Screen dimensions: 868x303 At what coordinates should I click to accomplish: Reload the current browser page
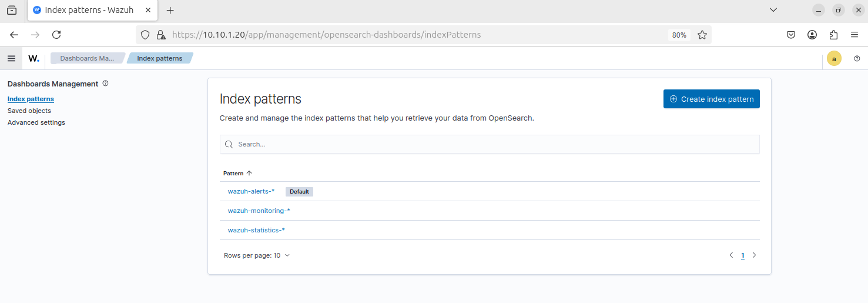click(56, 35)
